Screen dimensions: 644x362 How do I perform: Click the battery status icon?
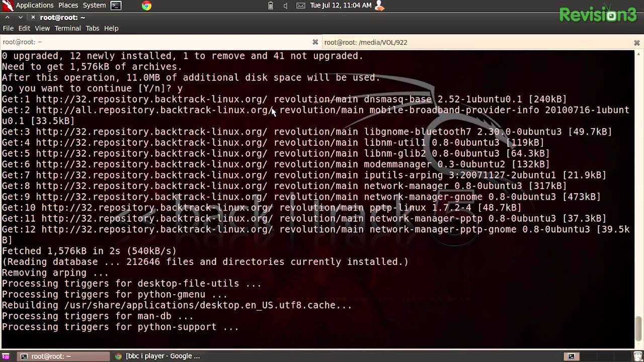click(x=271, y=6)
